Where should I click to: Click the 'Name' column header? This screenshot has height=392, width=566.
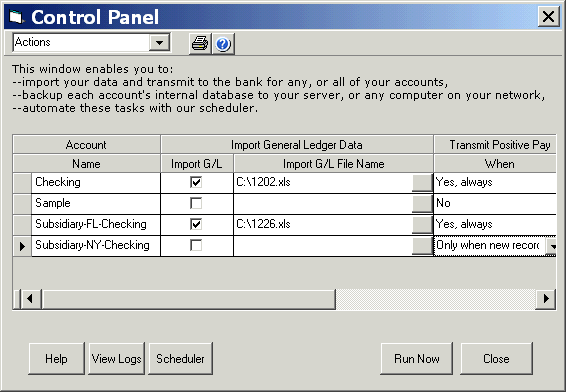pos(87,164)
